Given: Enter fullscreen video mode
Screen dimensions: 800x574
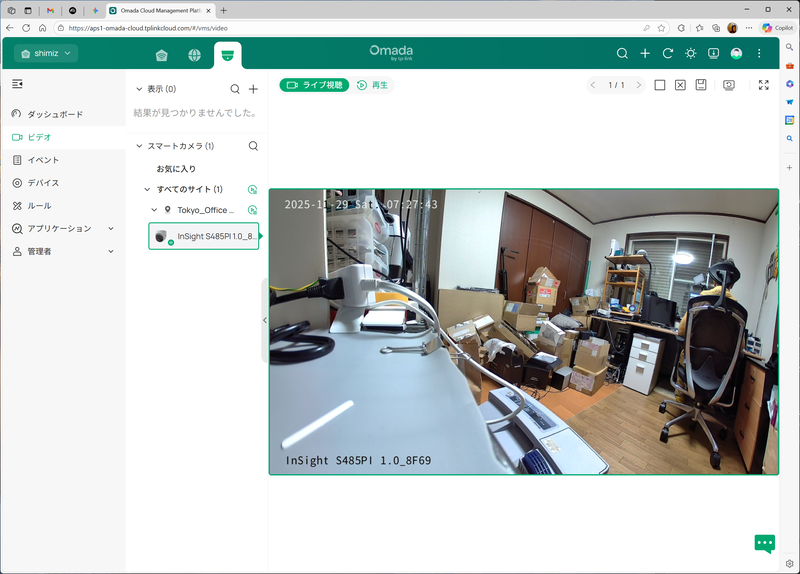Looking at the screenshot, I should 763,85.
